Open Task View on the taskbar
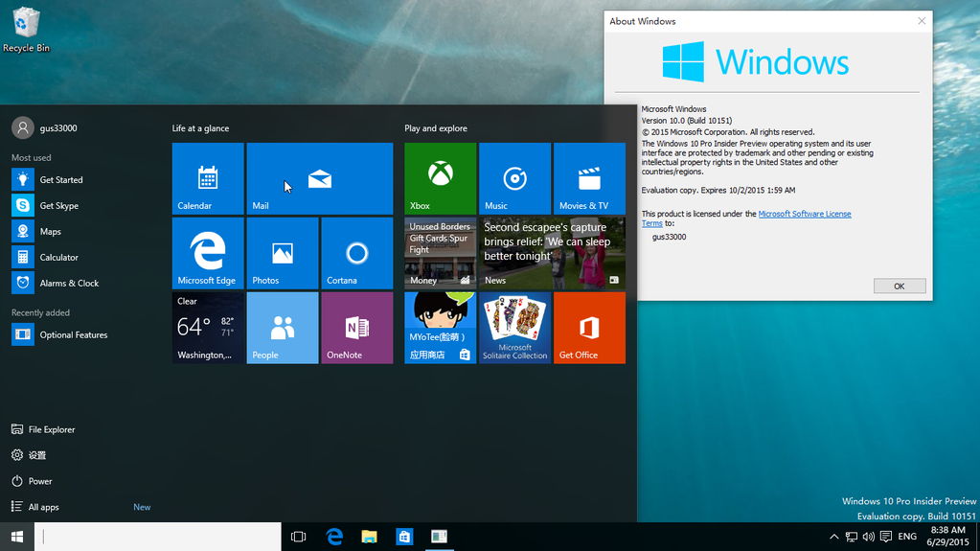 click(x=299, y=537)
